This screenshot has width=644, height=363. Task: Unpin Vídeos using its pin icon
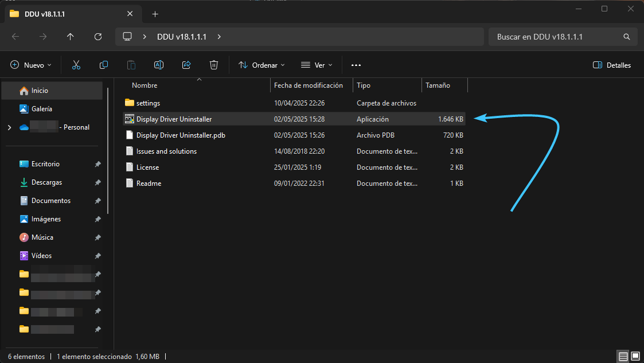(x=97, y=256)
